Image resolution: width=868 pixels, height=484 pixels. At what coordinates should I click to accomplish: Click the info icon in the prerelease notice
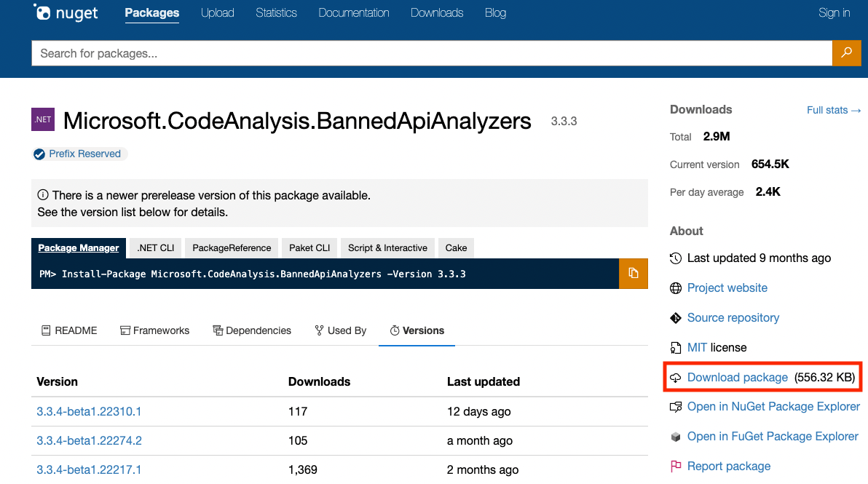[43, 195]
